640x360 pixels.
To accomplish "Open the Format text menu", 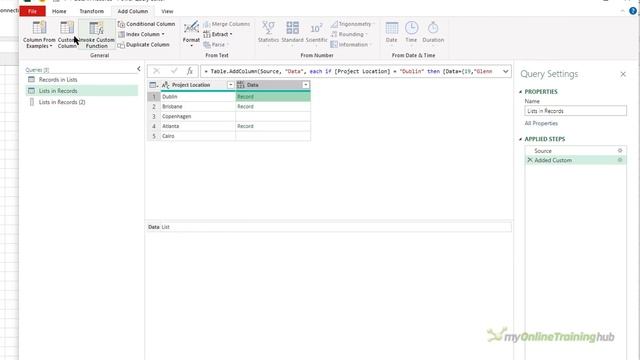I will point(191,33).
